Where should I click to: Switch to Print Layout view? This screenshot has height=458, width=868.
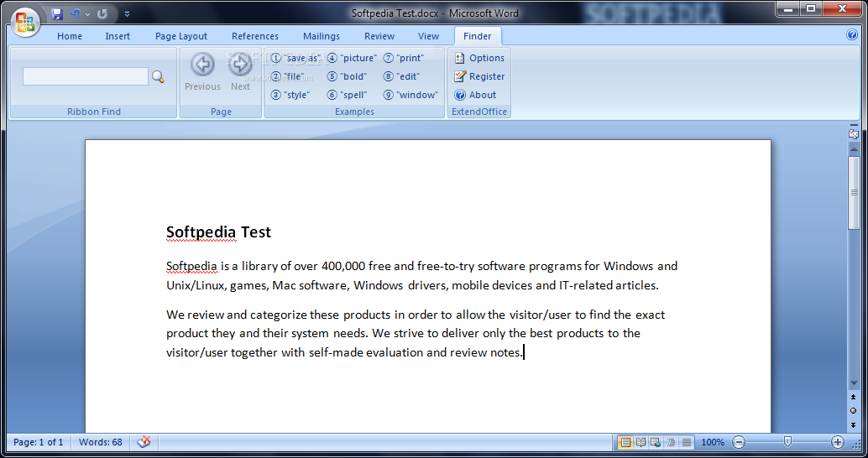[625, 442]
